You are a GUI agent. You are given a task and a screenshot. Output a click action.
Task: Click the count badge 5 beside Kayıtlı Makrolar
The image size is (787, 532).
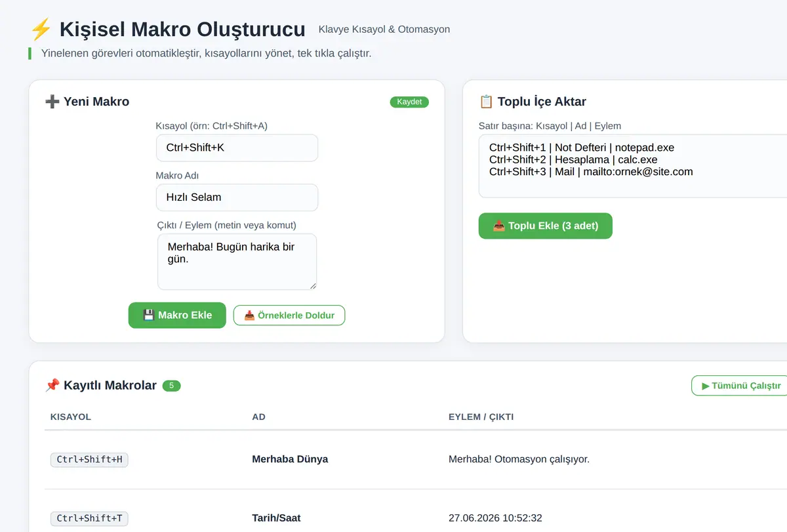point(171,386)
